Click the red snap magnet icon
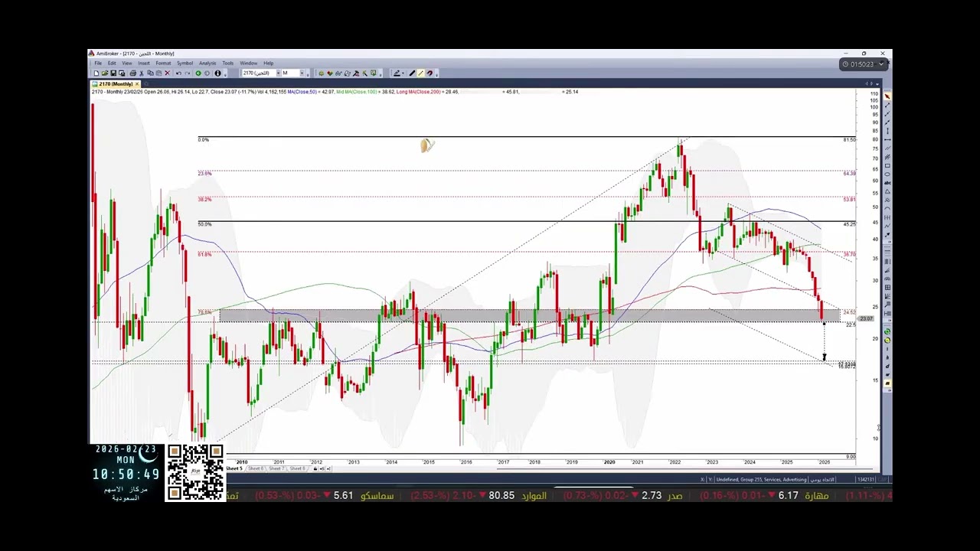This screenshot has width=980, height=551. coord(430,73)
